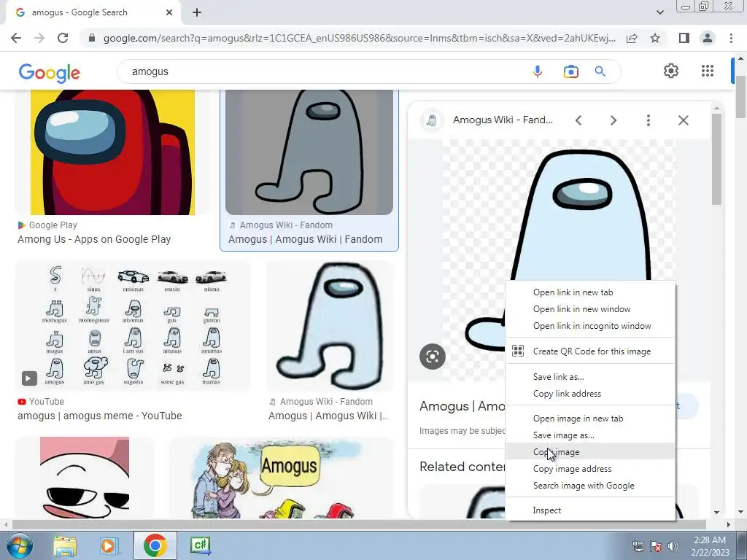The width and height of the screenshot is (747, 560).
Task: Show previous image in preview panel
Action: (578, 120)
